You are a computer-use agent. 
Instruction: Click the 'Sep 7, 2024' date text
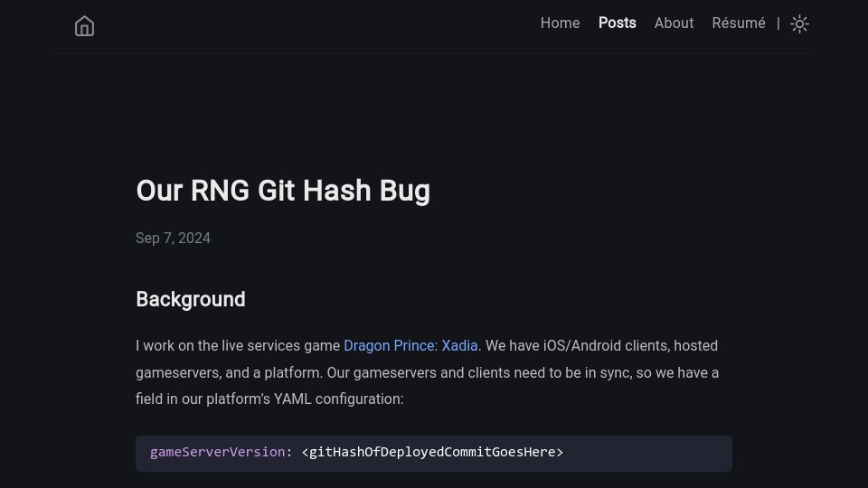coord(173,238)
